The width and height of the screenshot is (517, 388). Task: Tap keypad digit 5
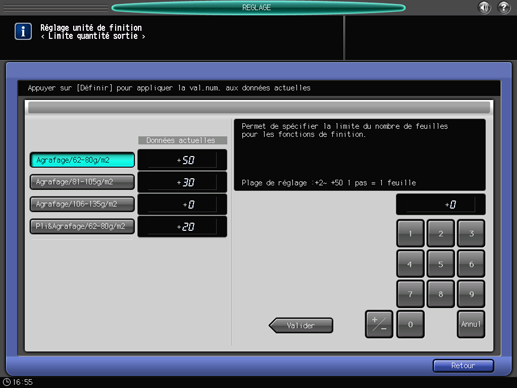coord(441,264)
